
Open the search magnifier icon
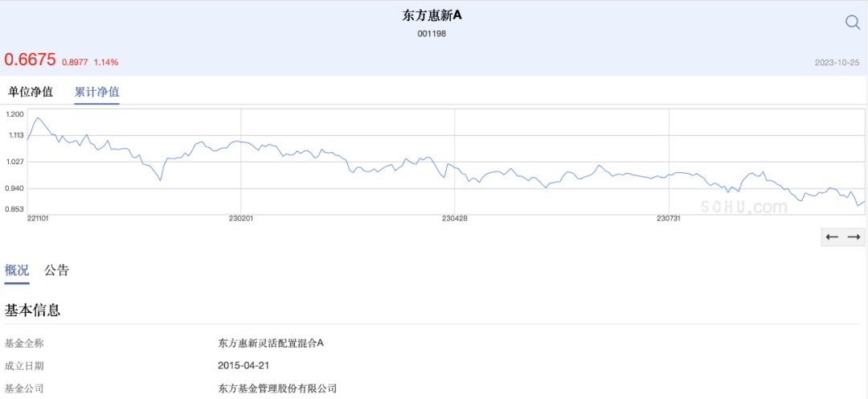click(x=853, y=23)
